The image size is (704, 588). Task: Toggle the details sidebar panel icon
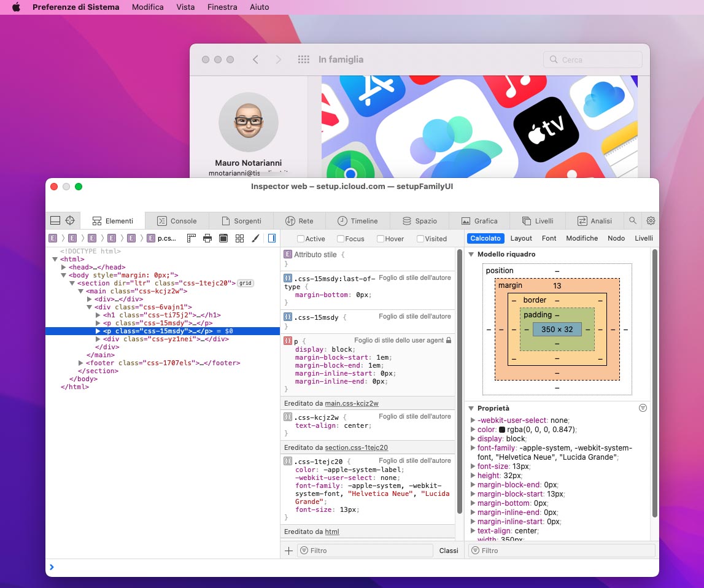(x=271, y=239)
